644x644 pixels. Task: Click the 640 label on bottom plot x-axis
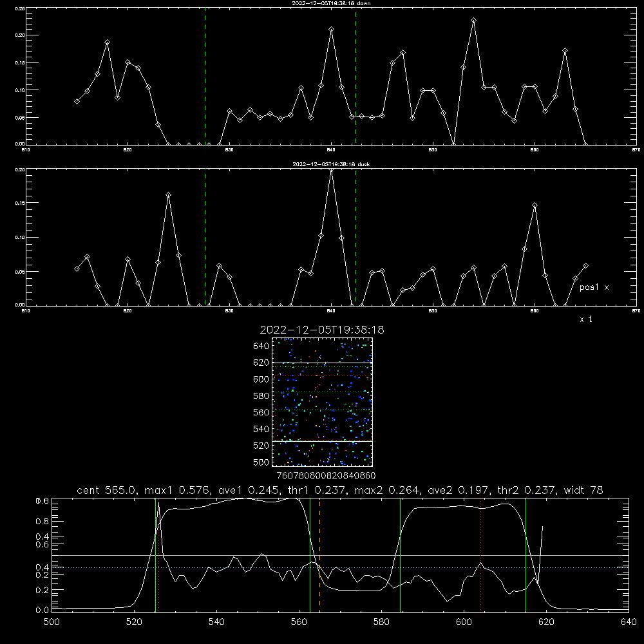click(x=629, y=622)
